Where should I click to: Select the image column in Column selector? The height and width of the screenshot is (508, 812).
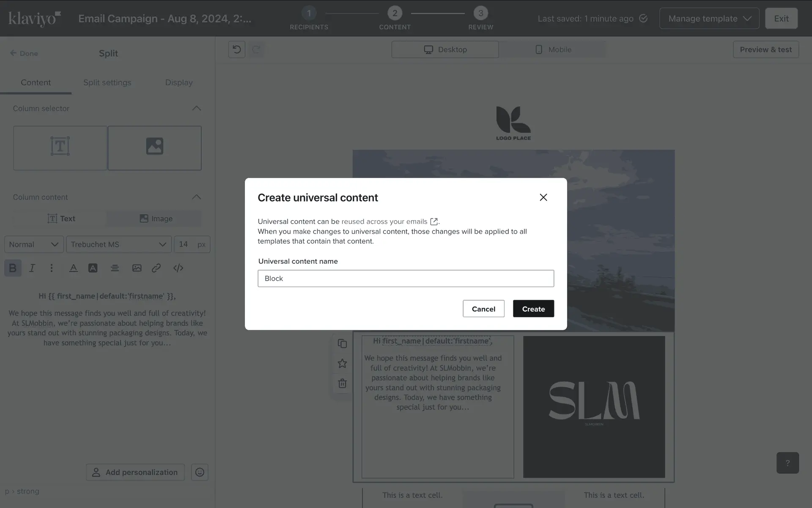tap(154, 148)
